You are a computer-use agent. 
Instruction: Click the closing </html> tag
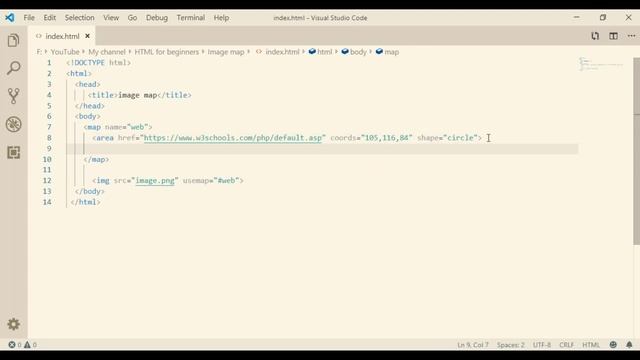click(85, 202)
